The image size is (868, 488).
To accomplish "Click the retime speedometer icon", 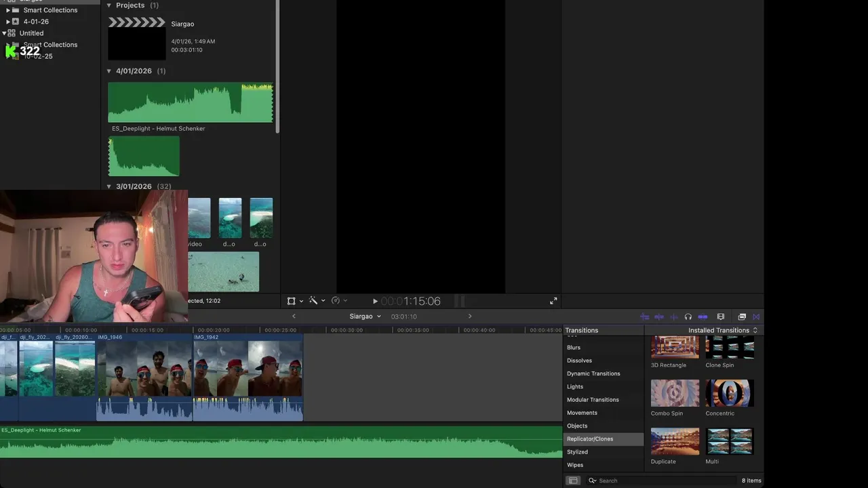I will point(335,300).
